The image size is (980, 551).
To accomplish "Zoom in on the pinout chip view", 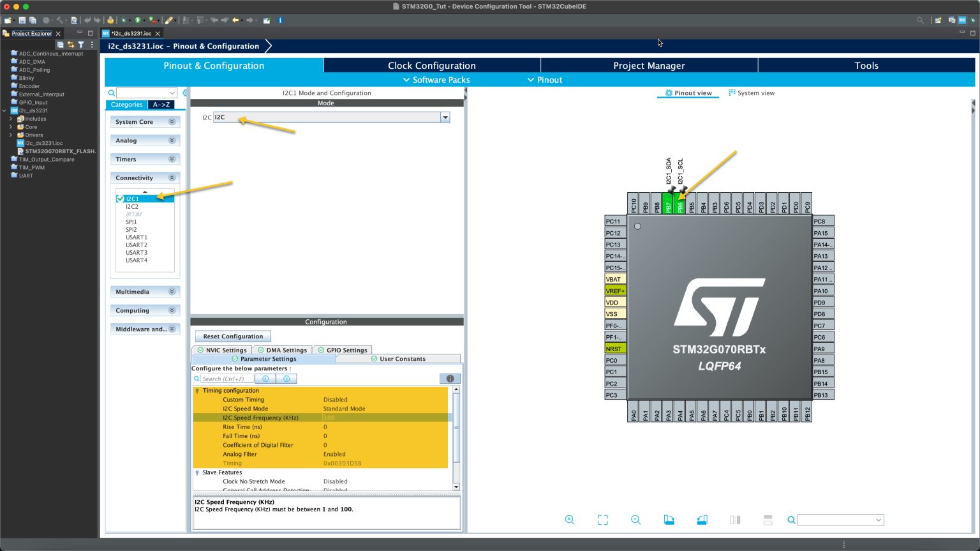I will pos(570,519).
